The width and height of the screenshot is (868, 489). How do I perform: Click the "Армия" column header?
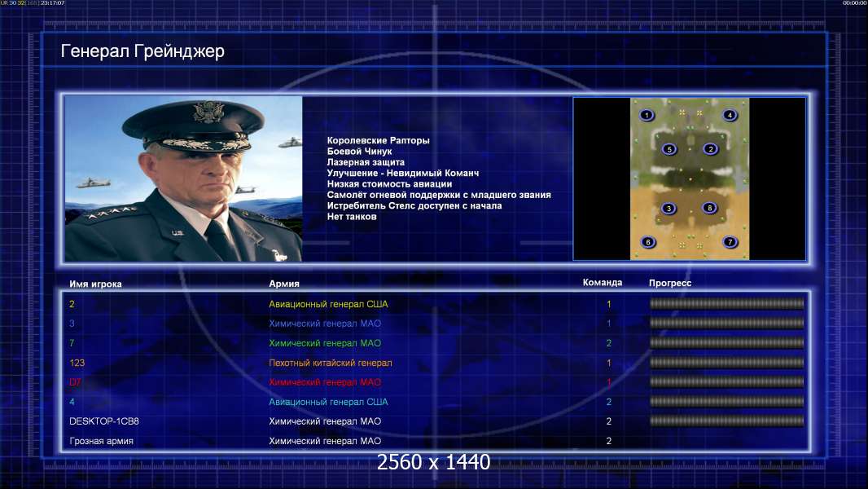pyautogui.click(x=284, y=284)
